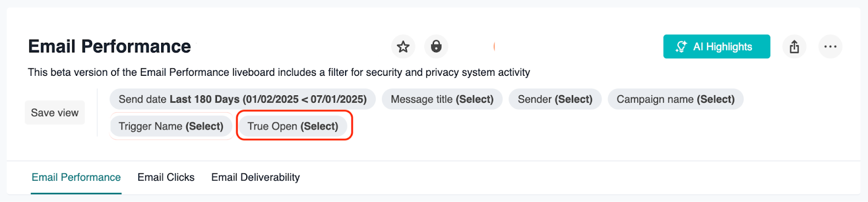
Task: Click the 01/02/2025 < 07/01/2025 date range
Action: tap(304, 99)
